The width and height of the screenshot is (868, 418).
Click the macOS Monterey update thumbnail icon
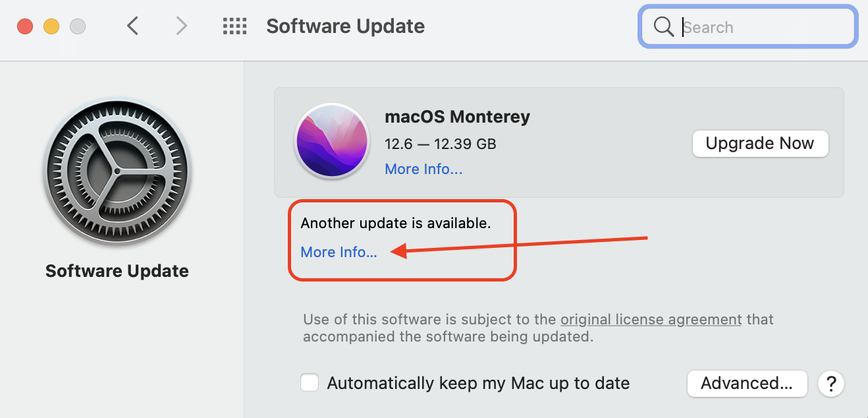point(331,142)
